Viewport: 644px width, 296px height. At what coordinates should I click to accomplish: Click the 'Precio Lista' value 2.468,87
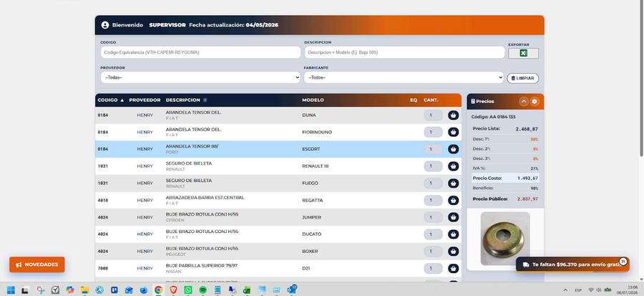pos(527,129)
